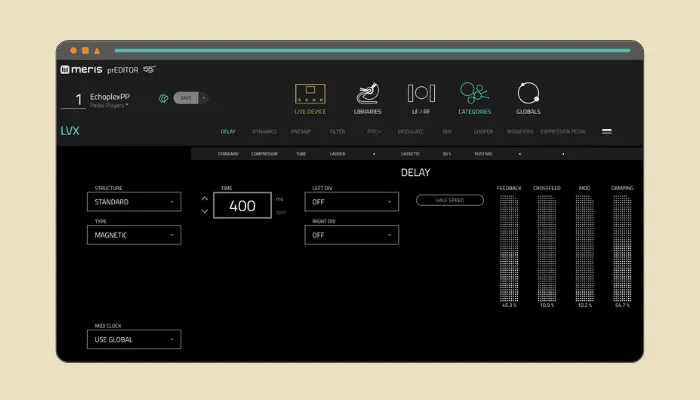Switch time units to ms
Viewport: 700px width, 400px height.
279,199
